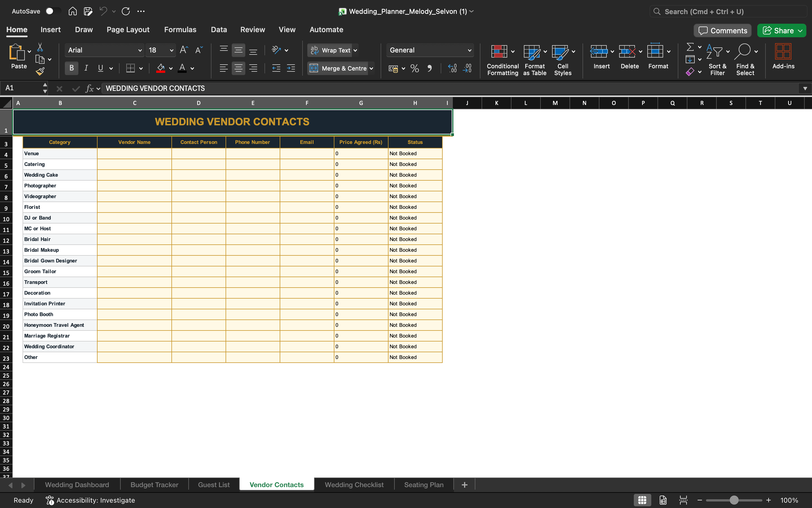Toggle middle vertical alignment

(238, 50)
